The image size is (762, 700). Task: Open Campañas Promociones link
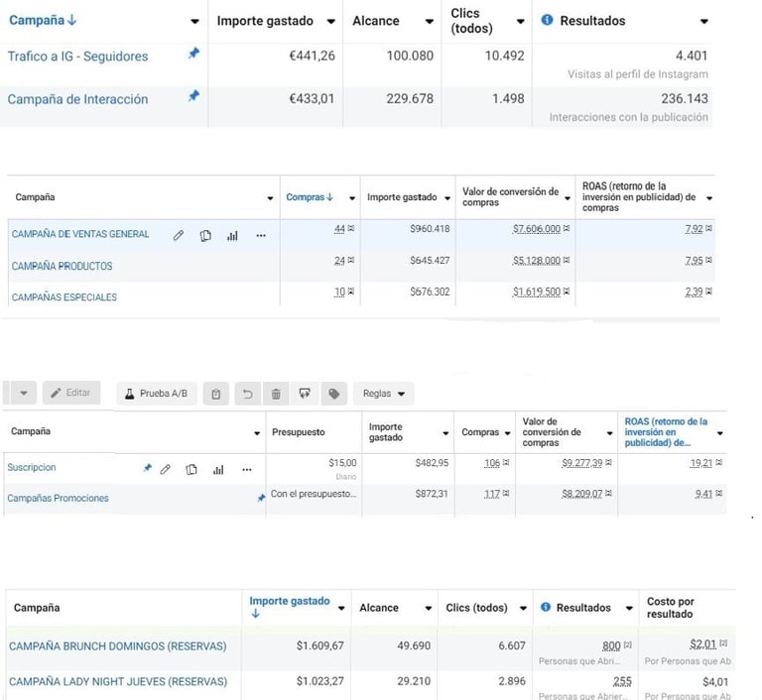click(58, 498)
